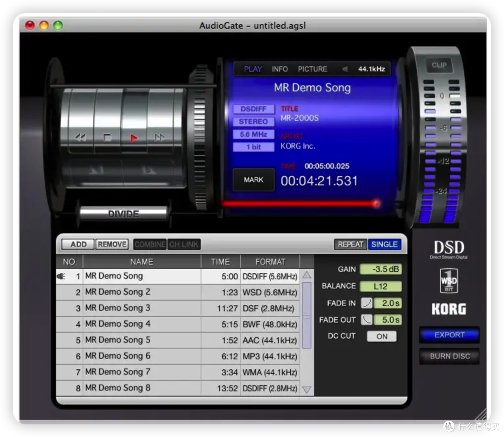Click the FADE OUT value 5.0 s

[388, 320]
